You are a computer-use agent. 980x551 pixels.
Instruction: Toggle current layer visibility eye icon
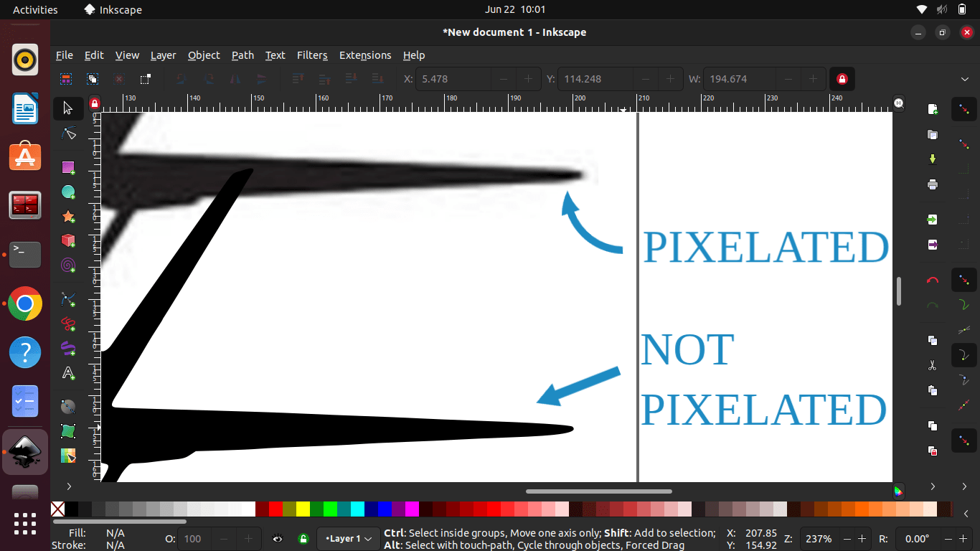[x=278, y=539]
